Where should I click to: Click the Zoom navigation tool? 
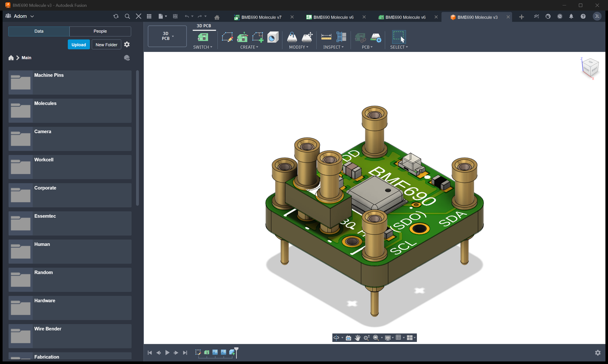click(366, 338)
